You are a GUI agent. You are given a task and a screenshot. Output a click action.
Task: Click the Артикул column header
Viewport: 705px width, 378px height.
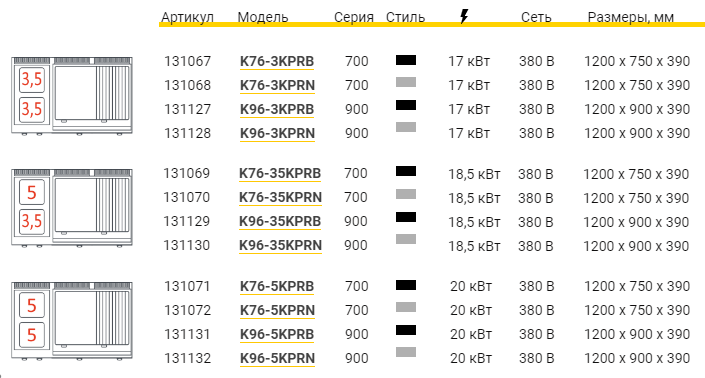[187, 17]
